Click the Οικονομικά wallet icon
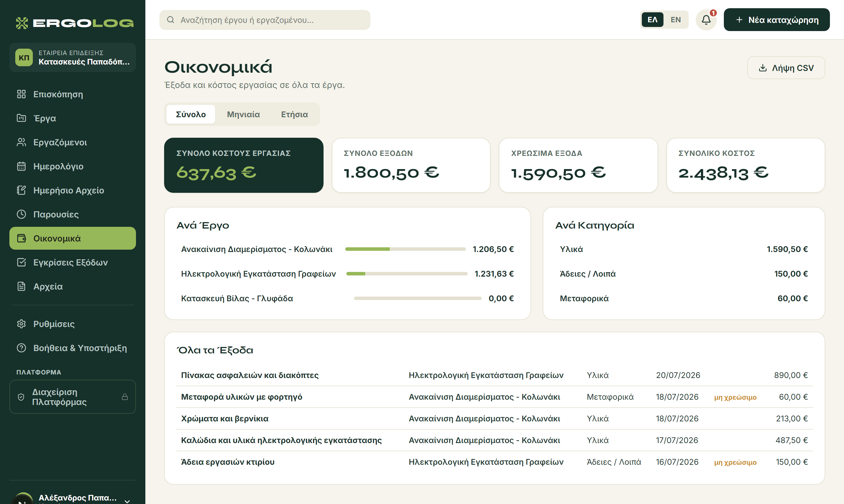Image resolution: width=844 pixels, height=504 pixels. click(21, 239)
